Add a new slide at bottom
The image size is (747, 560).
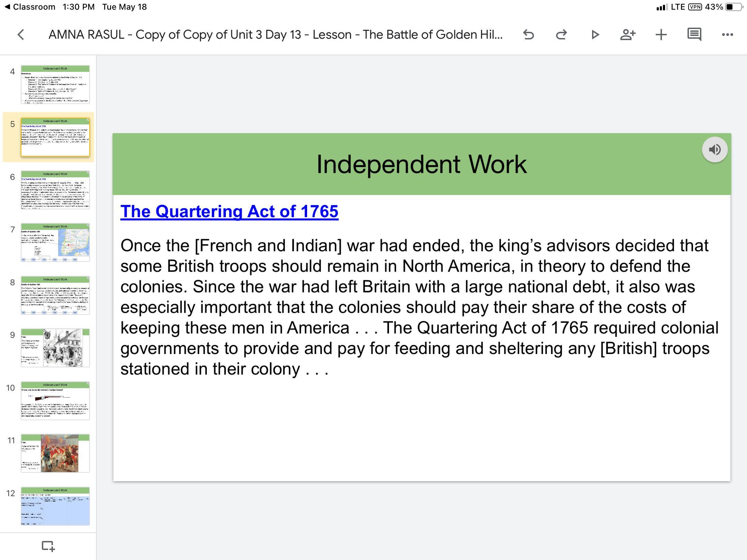tap(48, 546)
